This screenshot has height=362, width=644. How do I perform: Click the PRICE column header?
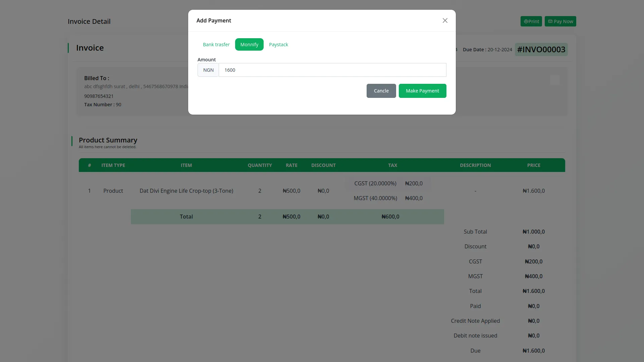533,165
